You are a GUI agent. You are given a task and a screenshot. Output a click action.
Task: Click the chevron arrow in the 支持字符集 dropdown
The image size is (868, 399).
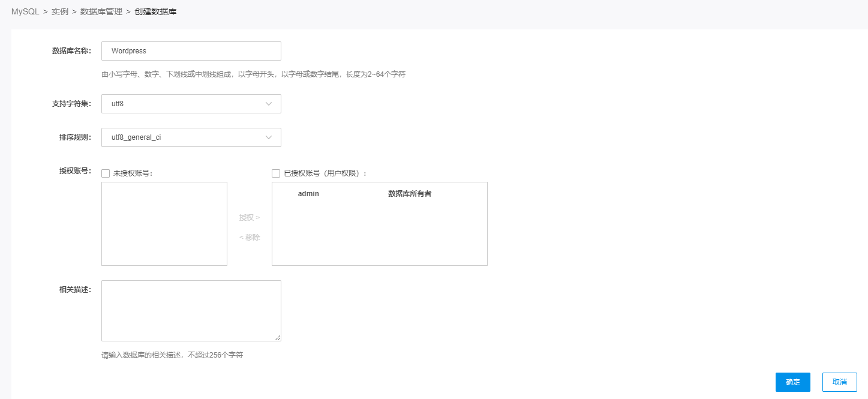coord(269,104)
